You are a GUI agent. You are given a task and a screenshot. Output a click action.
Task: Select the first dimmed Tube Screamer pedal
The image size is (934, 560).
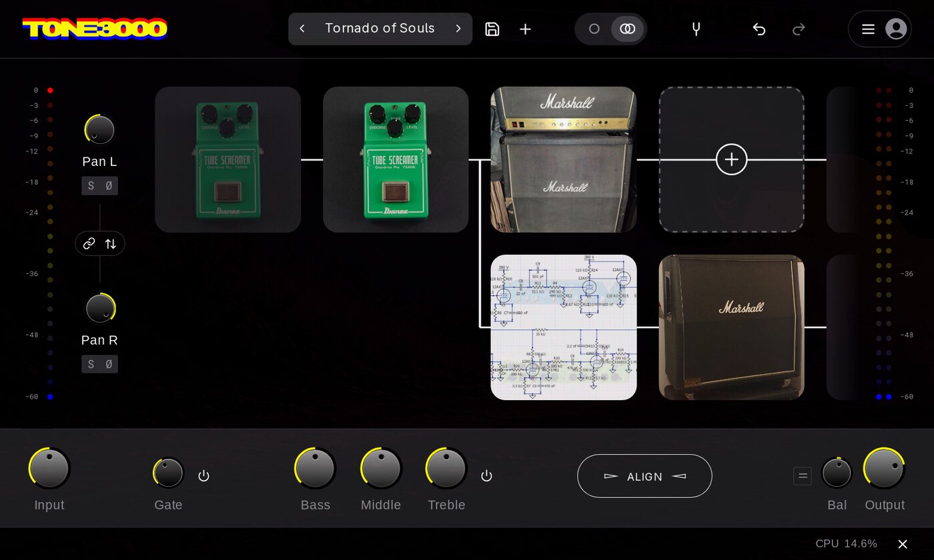click(x=227, y=159)
